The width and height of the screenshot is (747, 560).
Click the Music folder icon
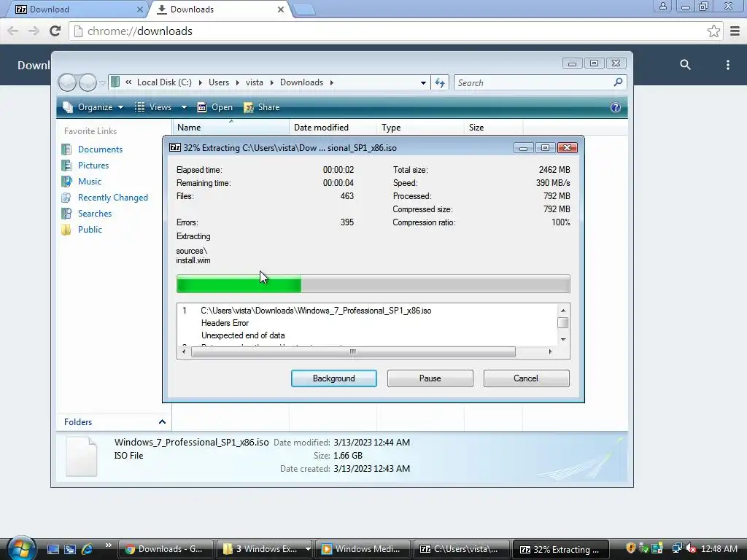coord(66,182)
